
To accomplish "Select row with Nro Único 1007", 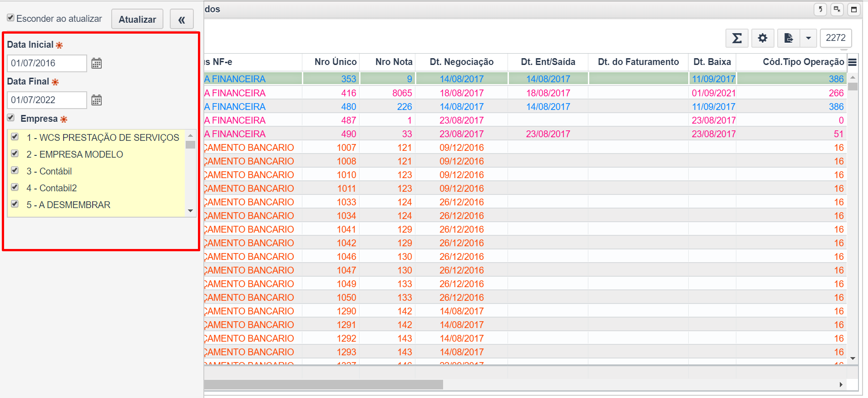I will click(x=525, y=148).
